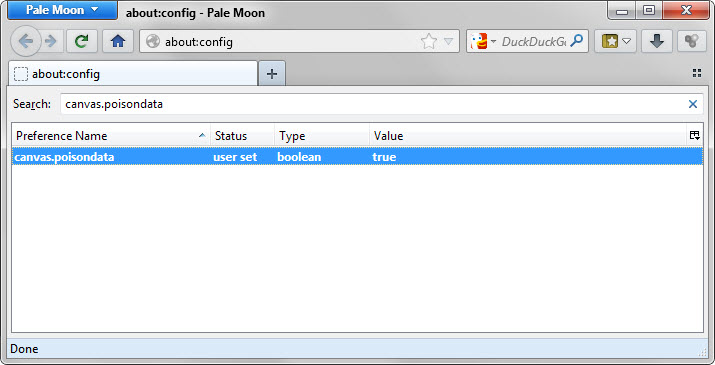Select the canvas.poisondata preference name

pyautogui.click(x=64, y=157)
